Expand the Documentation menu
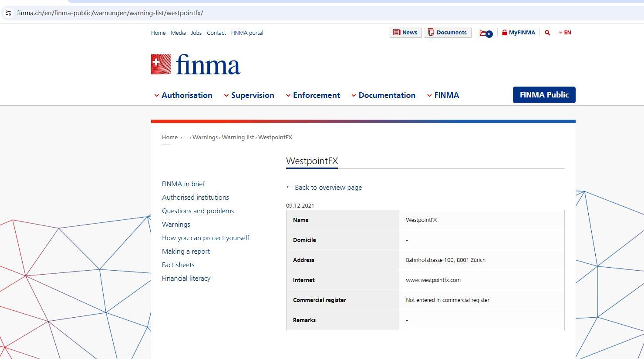Viewport: 644px width, 359px height. coord(383,95)
